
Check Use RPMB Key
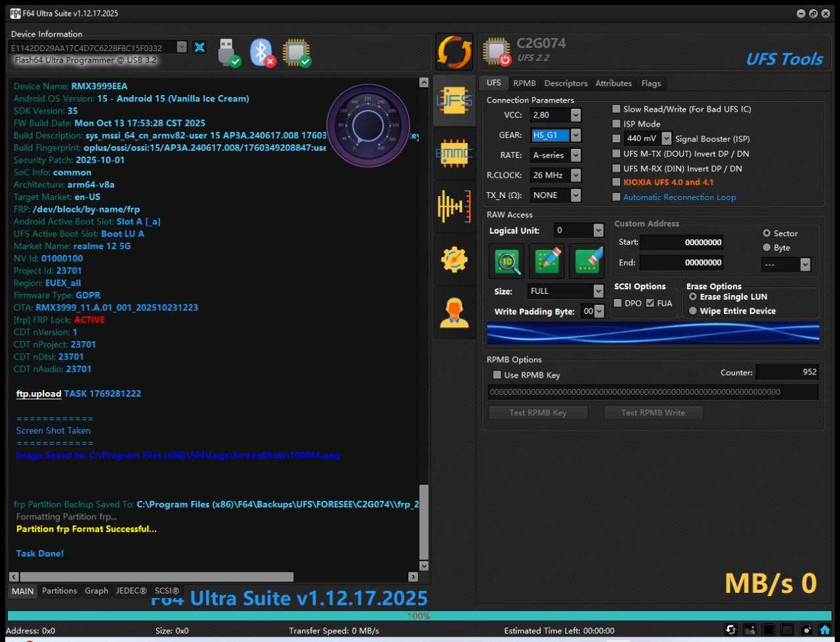click(497, 375)
